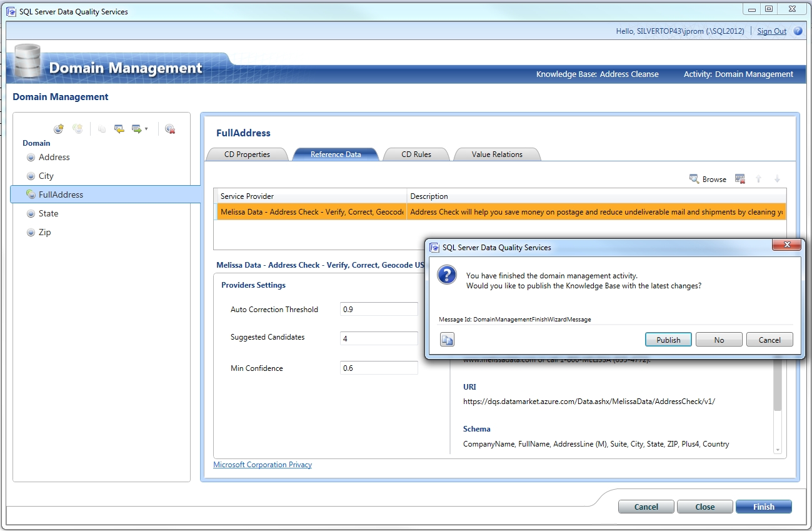Image resolution: width=812 pixels, height=531 pixels.
Task: Select the Address domain in the list
Action: click(54, 157)
